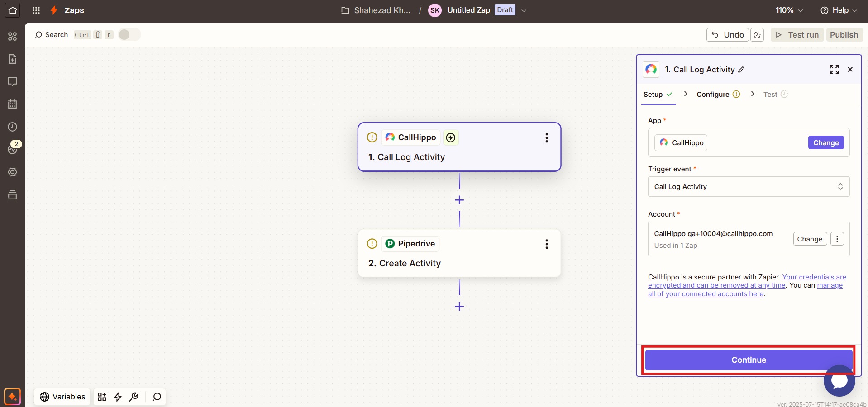Start a Test run
The height and width of the screenshot is (407, 868).
[x=797, y=35]
